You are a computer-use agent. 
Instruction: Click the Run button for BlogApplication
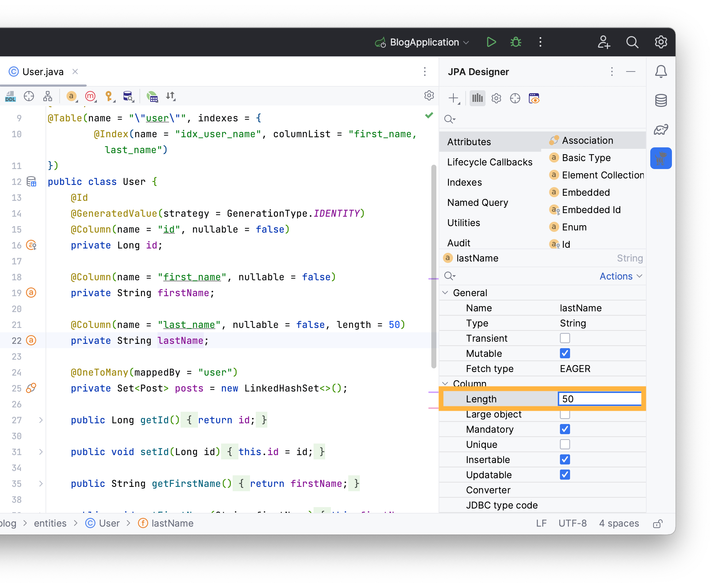(x=491, y=42)
